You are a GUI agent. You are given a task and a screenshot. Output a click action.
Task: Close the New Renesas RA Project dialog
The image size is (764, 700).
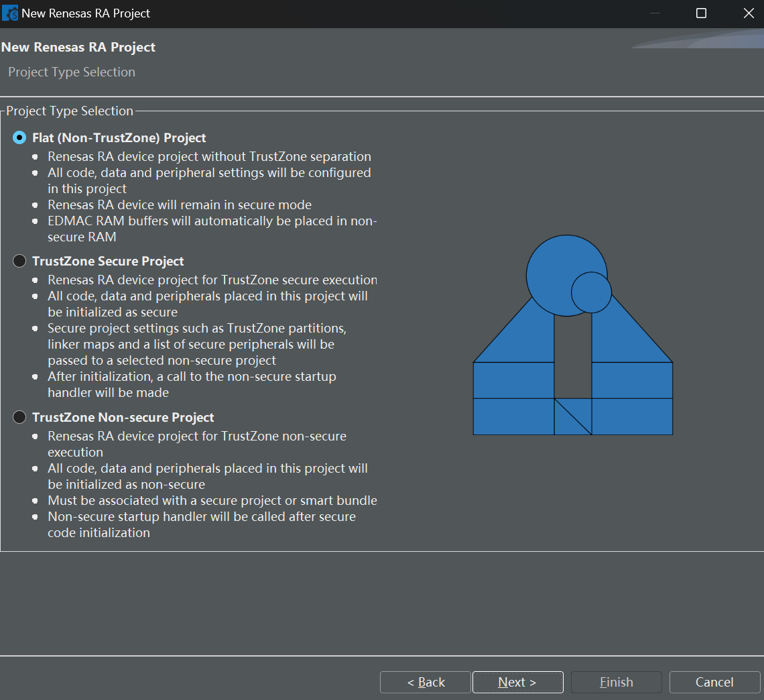(749, 13)
